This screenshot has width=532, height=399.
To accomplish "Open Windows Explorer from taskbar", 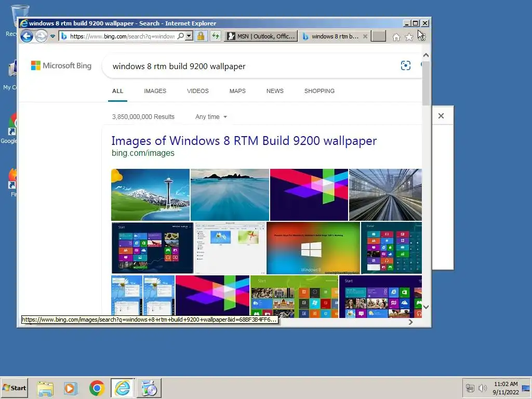I will click(45, 388).
